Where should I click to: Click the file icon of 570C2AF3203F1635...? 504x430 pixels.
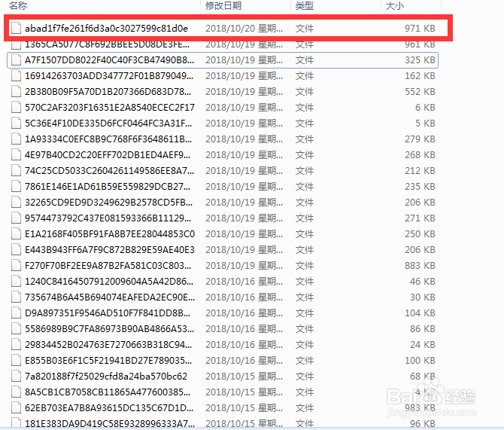point(16,108)
